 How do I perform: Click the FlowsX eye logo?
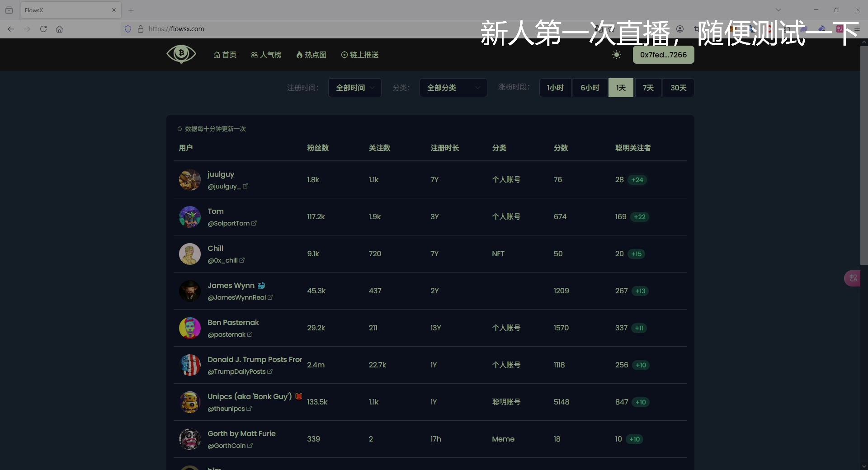tap(181, 54)
